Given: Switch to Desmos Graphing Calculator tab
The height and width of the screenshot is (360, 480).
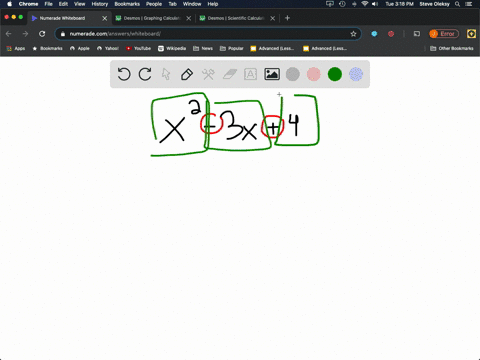Looking at the screenshot, I should tap(152, 18).
